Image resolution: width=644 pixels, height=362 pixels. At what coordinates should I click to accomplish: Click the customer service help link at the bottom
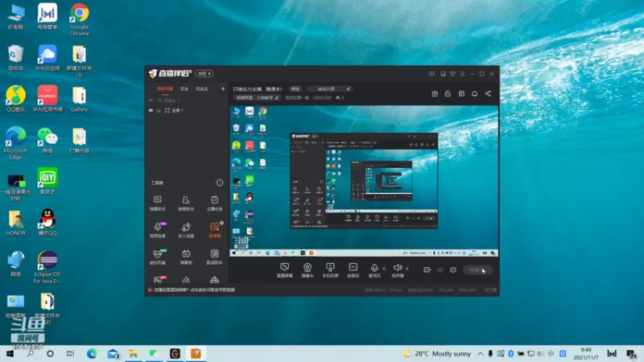(x=194, y=290)
